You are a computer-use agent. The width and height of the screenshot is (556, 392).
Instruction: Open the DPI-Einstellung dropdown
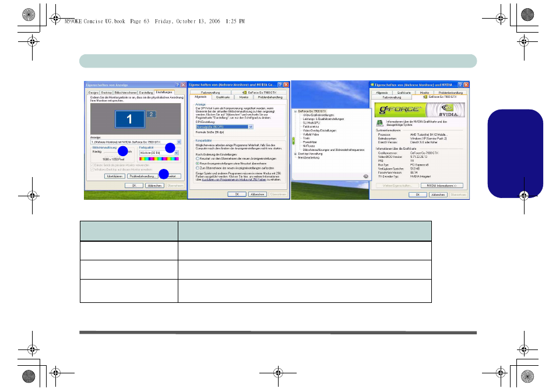[251, 126]
